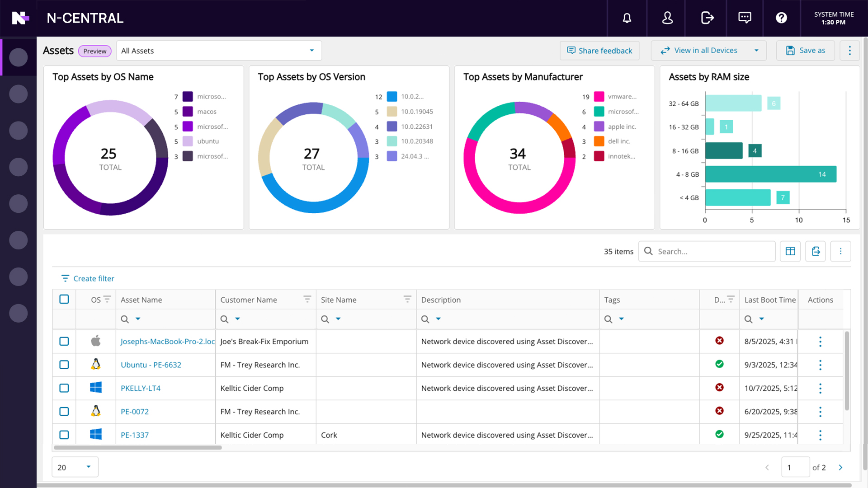Click the logout icon in the header
The image size is (868, 488).
coord(707,18)
